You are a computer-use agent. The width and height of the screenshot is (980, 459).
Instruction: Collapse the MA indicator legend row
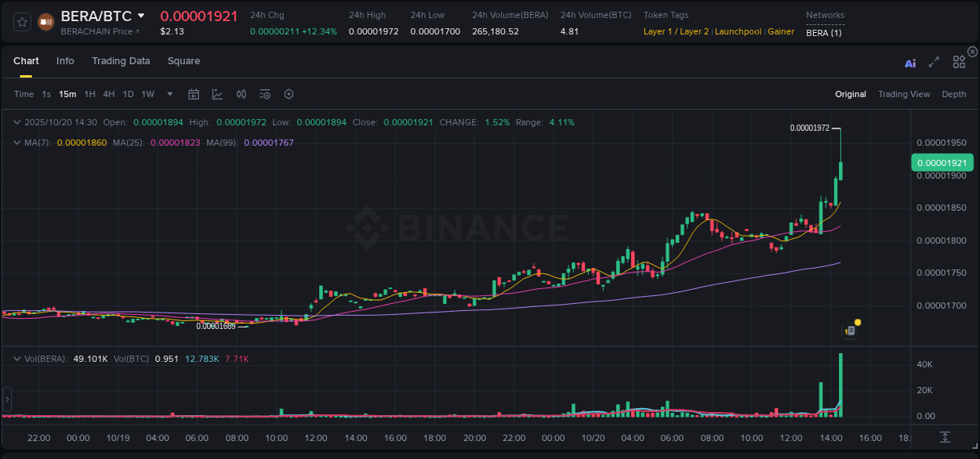point(17,143)
